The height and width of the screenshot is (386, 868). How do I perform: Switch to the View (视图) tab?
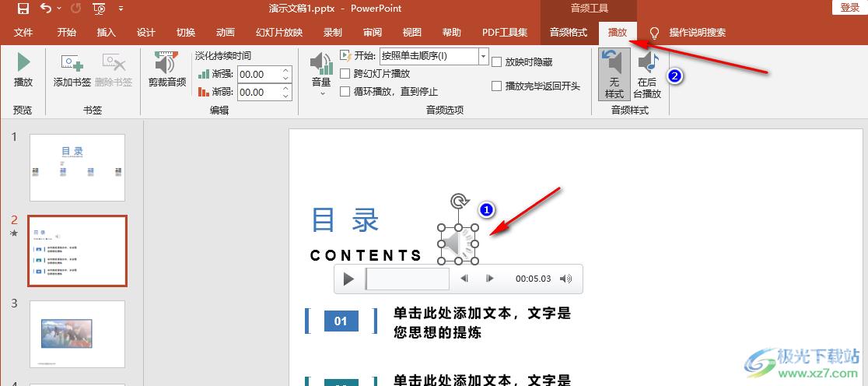click(x=412, y=33)
